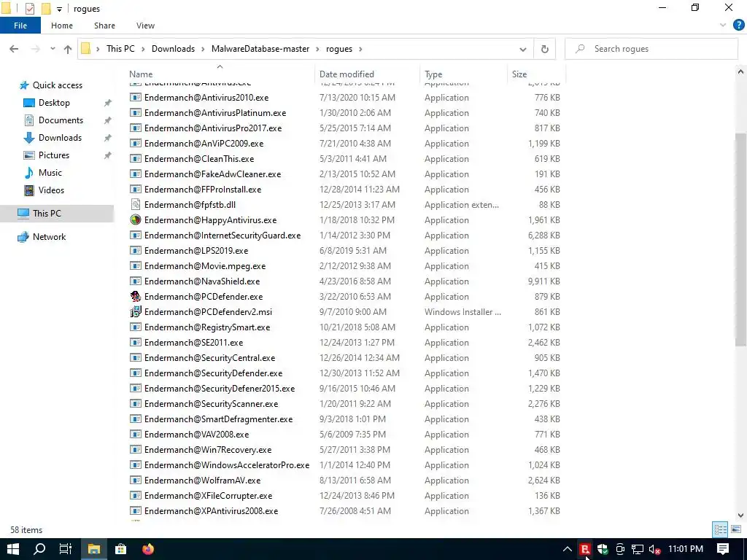Select the file Endermanch@Antivirus2010.exe
Viewport: 747px width, 560px height.
point(206,98)
